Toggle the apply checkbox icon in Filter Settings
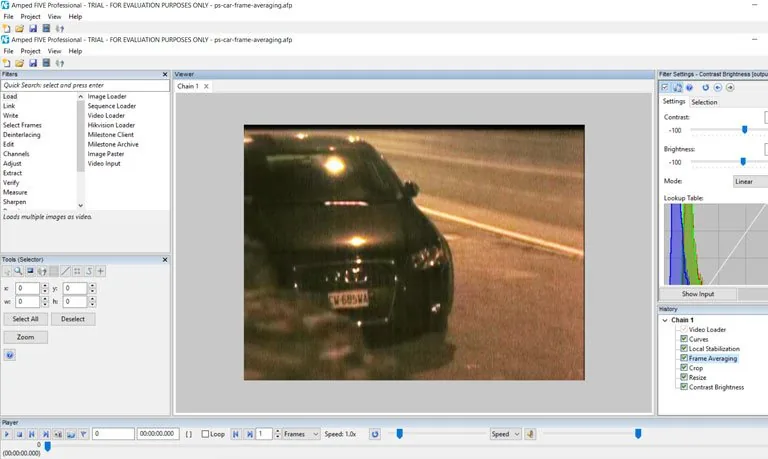 [665, 87]
